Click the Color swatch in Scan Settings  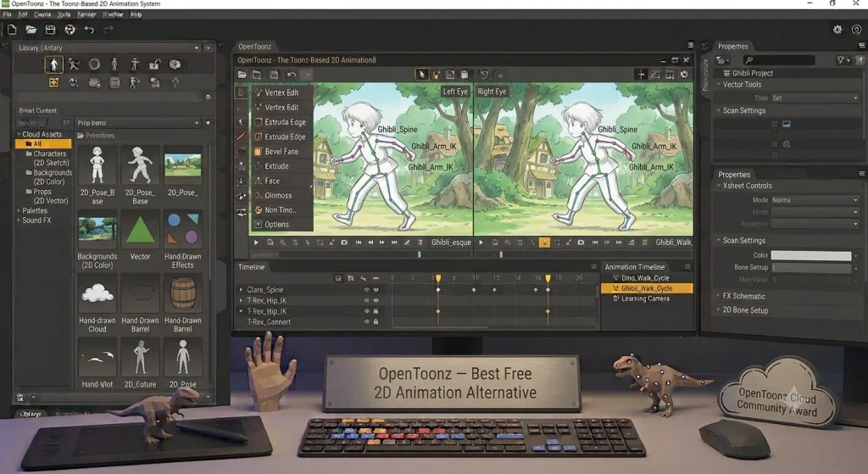pos(811,255)
